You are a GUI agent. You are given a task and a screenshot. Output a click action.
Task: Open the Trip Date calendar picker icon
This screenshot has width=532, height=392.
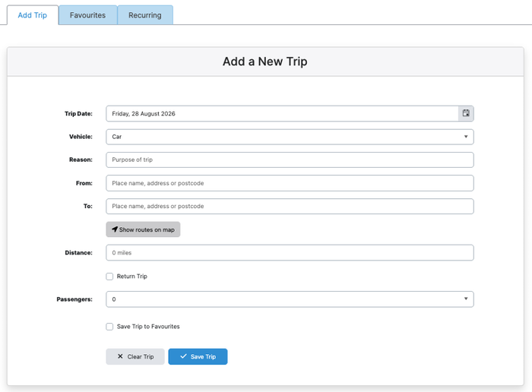coord(466,113)
